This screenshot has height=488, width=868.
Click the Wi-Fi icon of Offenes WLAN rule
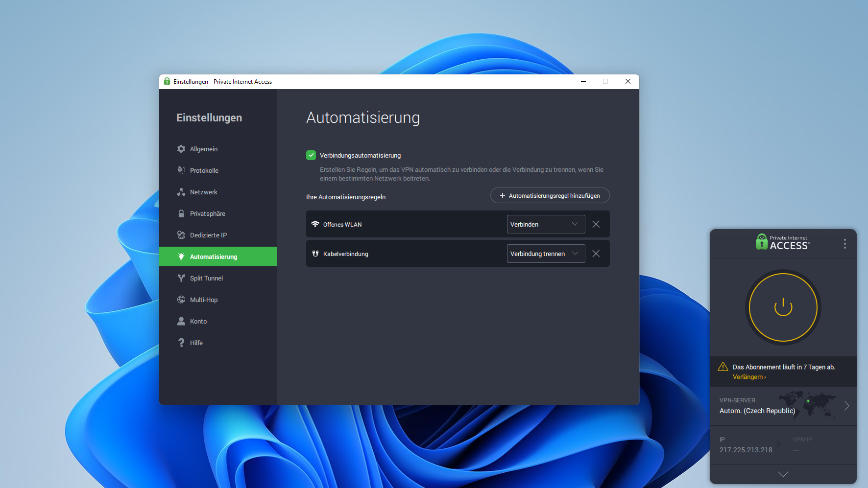coord(315,224)
